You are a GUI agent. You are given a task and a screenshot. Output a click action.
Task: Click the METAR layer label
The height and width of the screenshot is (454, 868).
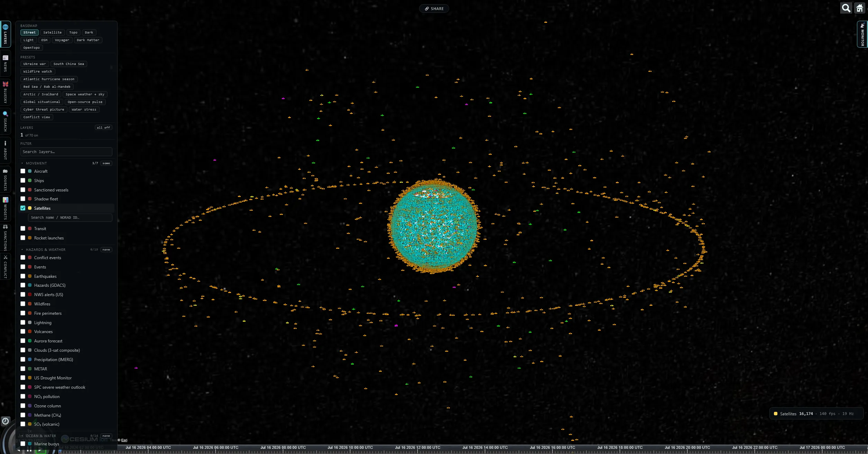click(x=40, y=369)
